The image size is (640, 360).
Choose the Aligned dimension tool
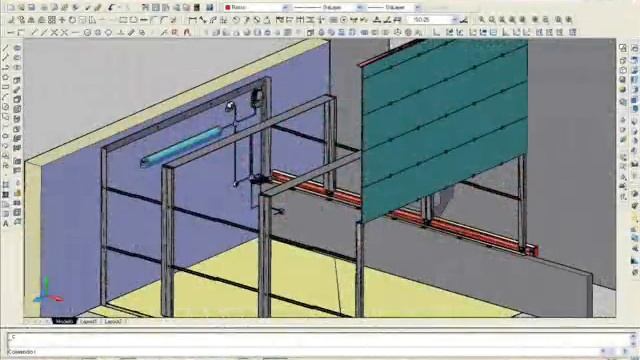coord(202,20)
